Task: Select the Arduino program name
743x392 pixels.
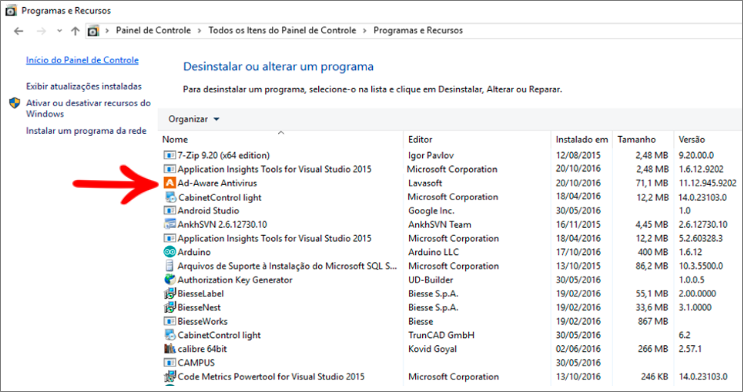Action: (194, 252)
